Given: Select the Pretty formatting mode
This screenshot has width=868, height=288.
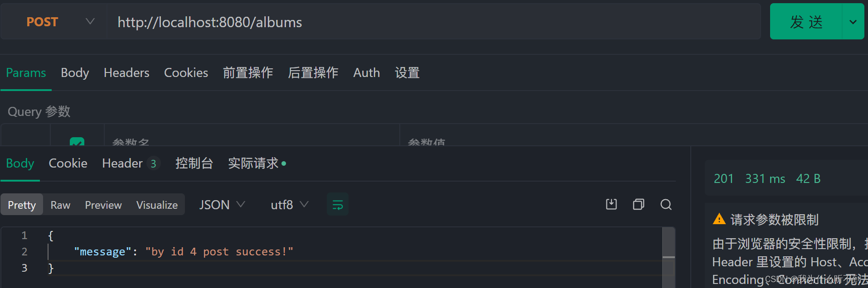Looking at the screenshot, I should click(22, 204).
